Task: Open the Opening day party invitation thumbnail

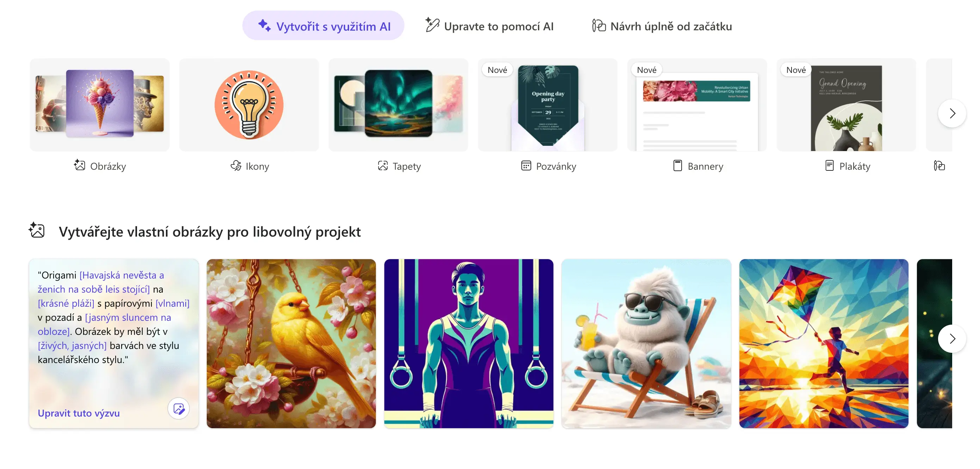Action: point(547,105)
